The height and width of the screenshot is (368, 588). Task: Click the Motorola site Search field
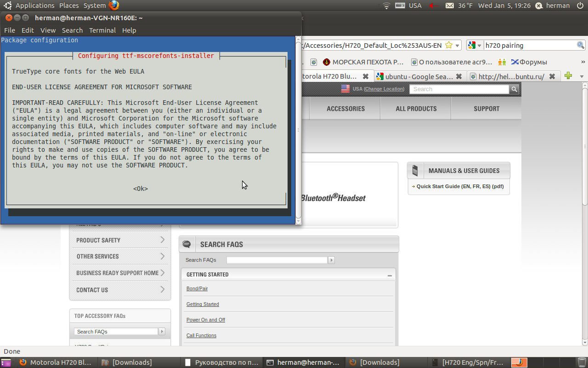[460, 89]
